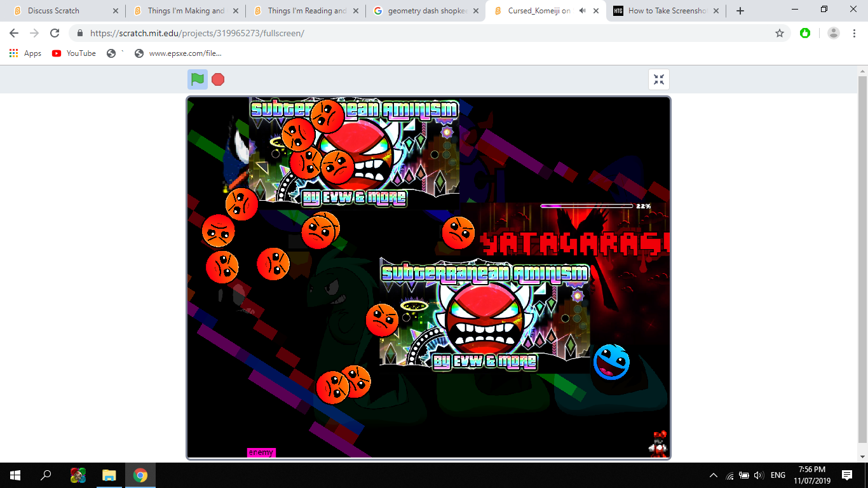Click the green flag to start project

(x=198, y=79)
